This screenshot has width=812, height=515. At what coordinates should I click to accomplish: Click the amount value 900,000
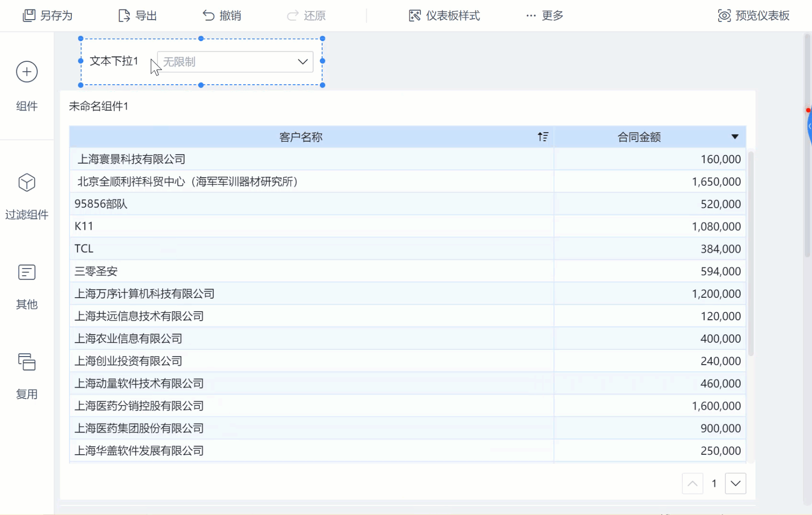(721, 428)
